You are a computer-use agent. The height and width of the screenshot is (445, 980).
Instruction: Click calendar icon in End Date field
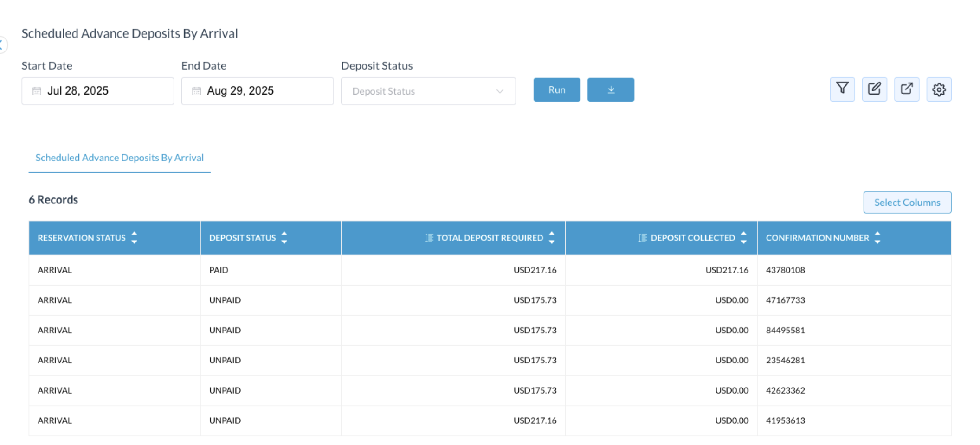(196, 91)
